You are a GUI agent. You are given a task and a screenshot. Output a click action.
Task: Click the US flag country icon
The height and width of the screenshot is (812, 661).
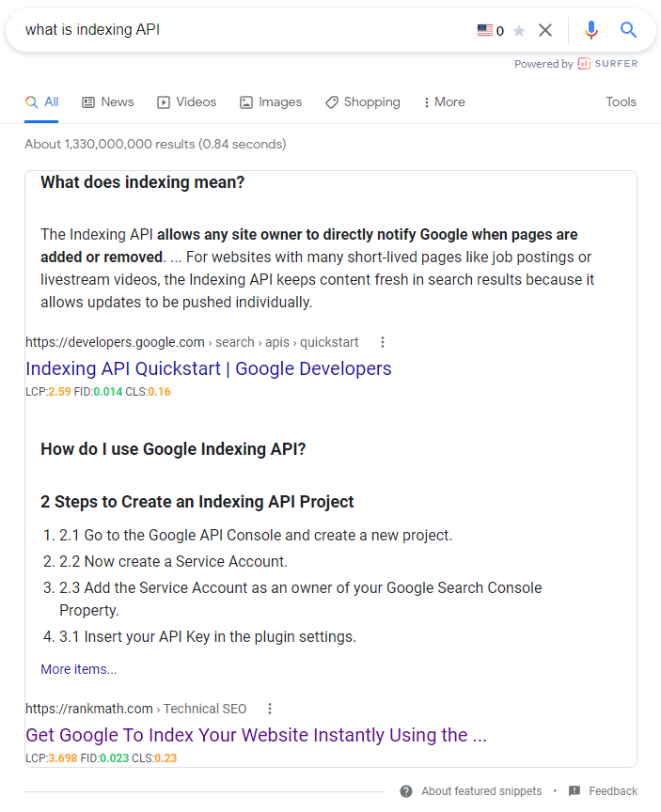tap(485, 30)
